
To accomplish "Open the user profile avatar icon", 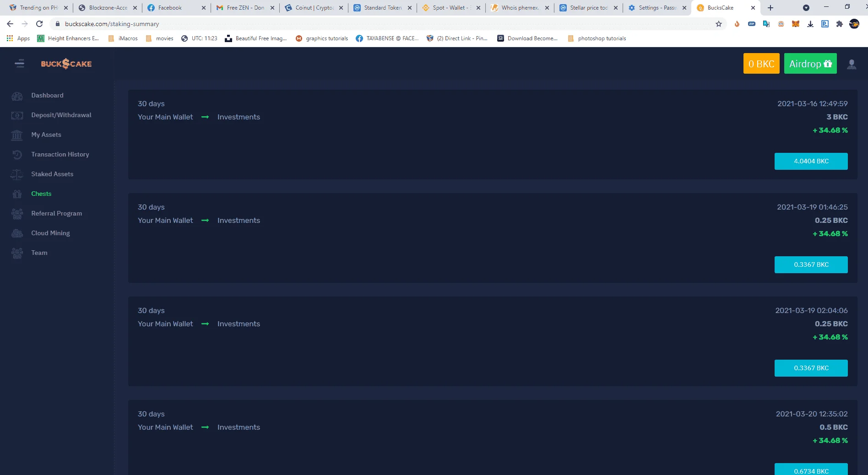I will point(852,64).
